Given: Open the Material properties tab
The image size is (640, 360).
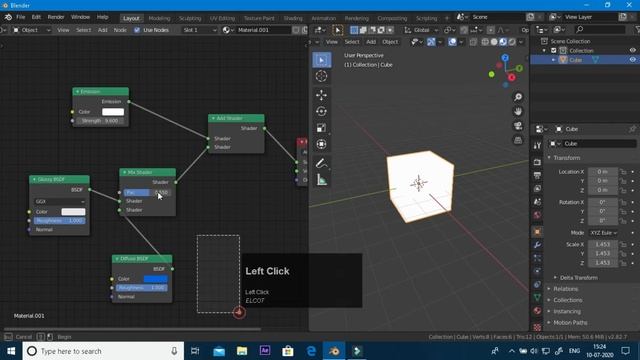Looking at the screenshot, I should [537, 311].
